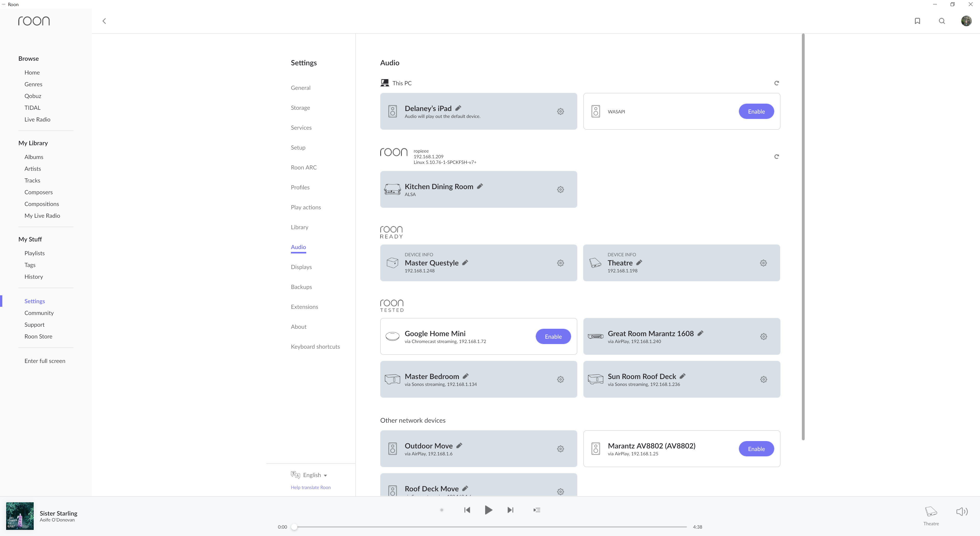Screen dimensions: 980x536
Task: Open the user profile avatar menu
Action: point(966,21)
